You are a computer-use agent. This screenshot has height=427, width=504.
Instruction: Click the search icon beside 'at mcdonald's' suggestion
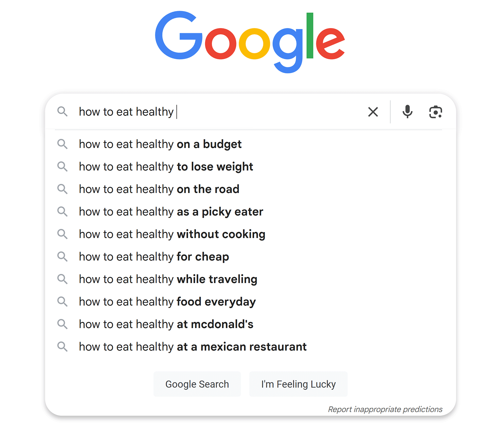62,324
